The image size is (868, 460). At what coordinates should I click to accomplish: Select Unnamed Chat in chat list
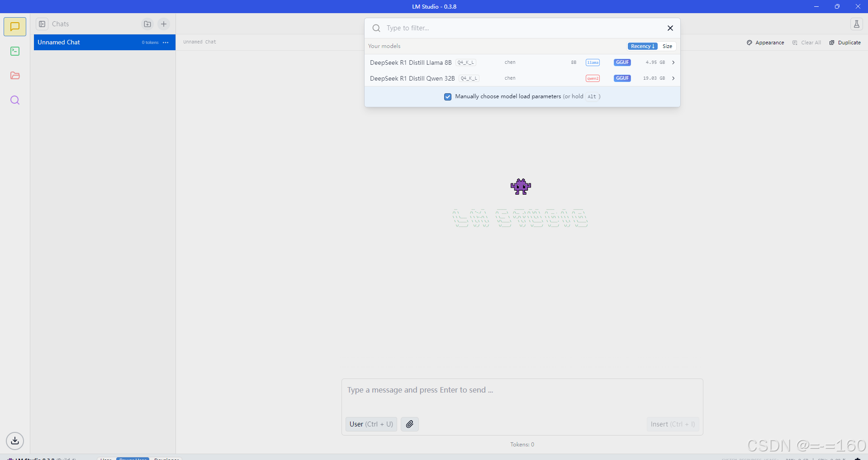click(x=104, y=43)
